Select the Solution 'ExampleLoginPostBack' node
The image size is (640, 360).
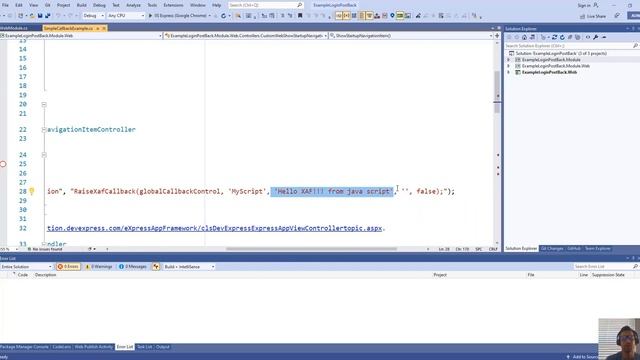(558, 53)
